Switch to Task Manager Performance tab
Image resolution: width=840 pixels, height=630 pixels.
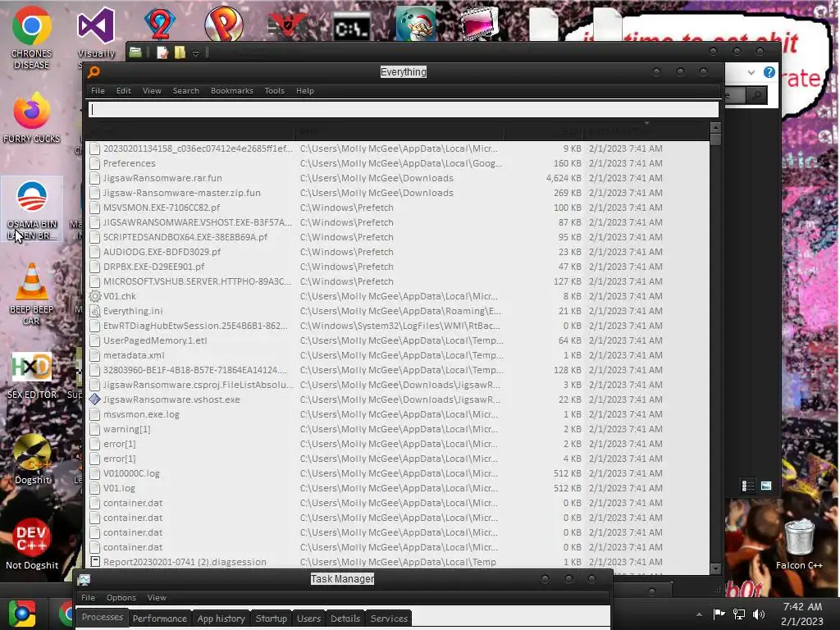point(160,619)
